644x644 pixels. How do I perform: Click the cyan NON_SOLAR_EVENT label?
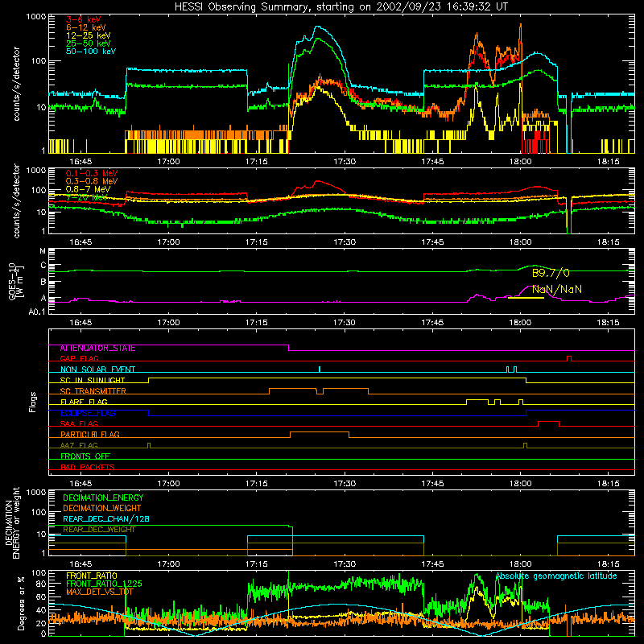pos(97,369)
